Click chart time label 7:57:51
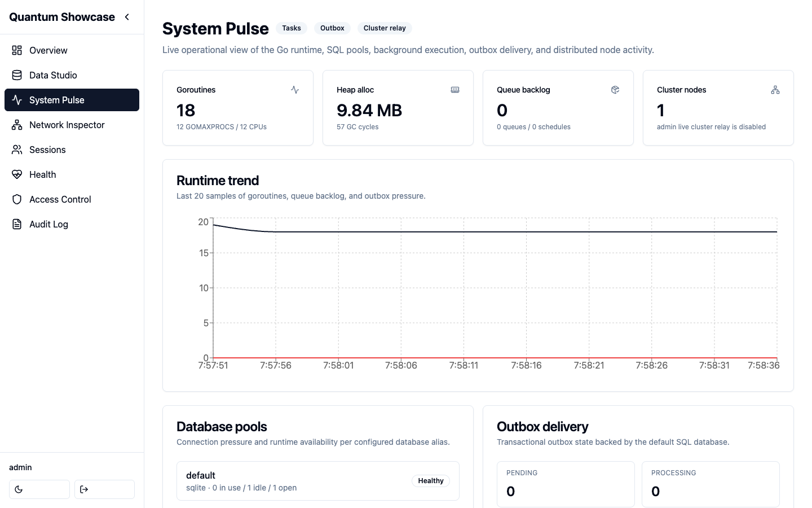Screen dimensions: 812x508 click(x=213, y=365)
